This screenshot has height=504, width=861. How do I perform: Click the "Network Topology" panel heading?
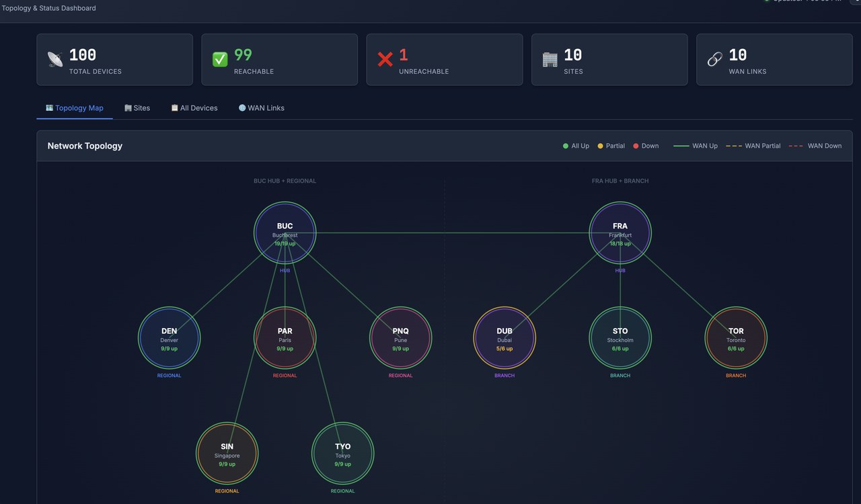[x=85, y=146]
